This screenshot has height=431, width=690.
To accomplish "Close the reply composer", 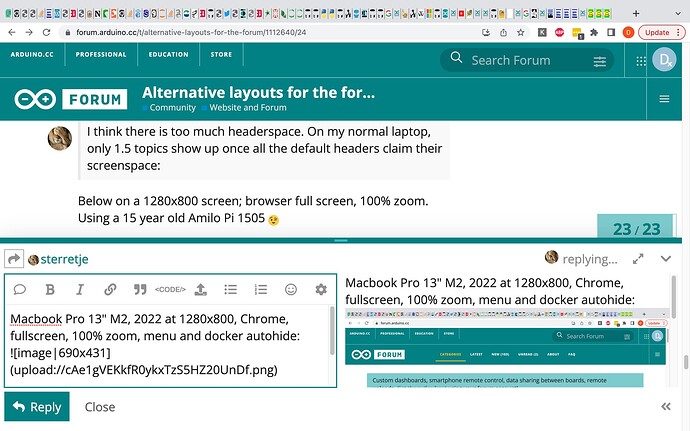I will (x=100, y=407).
